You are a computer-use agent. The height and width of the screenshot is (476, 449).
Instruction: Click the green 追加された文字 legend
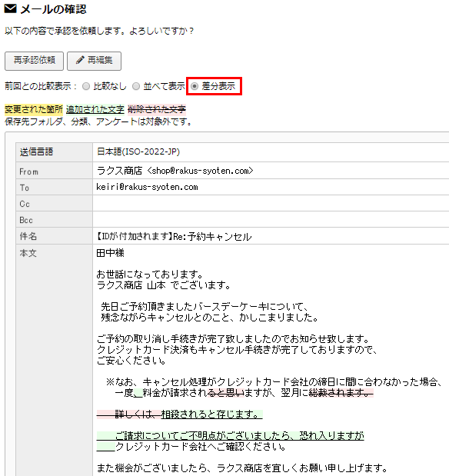(x=95, y=109)
